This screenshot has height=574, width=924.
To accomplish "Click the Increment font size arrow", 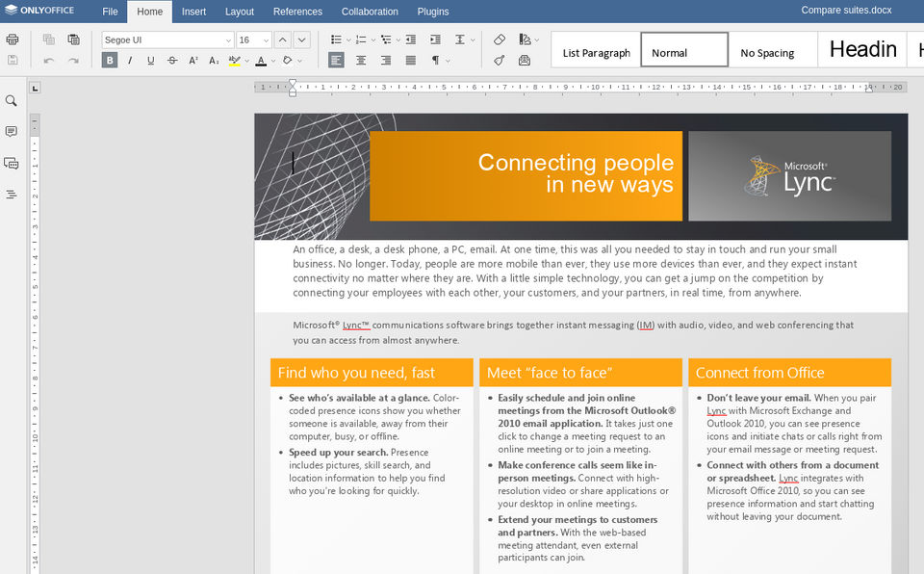I will [282, 39].
